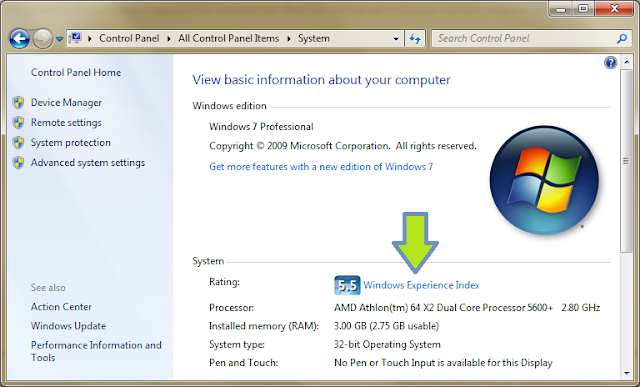Close the System window
The image size is (640, 387).
[614, 9]
